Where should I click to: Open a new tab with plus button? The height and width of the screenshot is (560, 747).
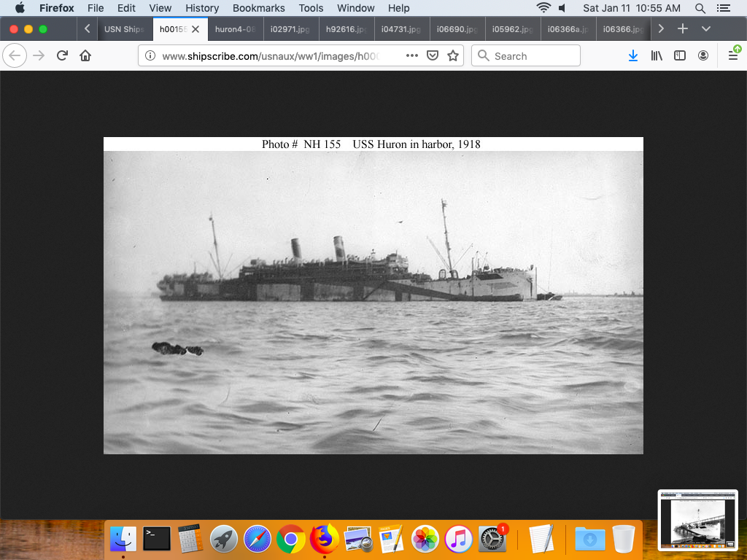coord(683,29)
